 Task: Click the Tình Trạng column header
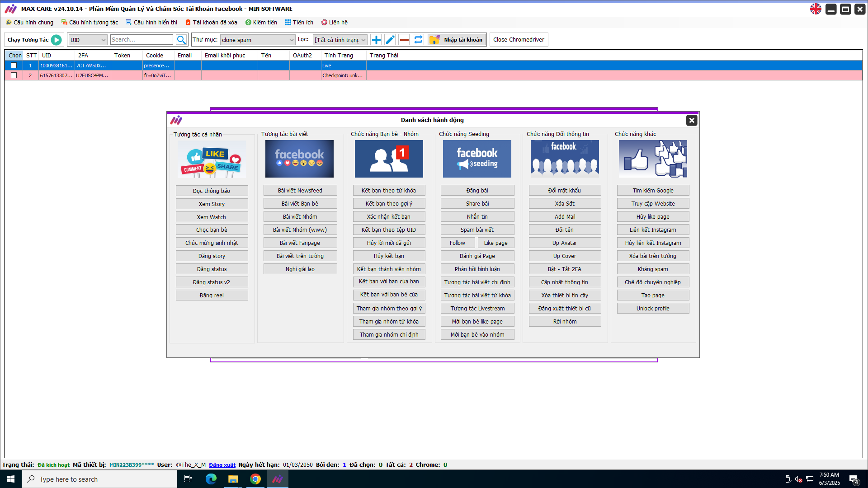tap(344, 55)
